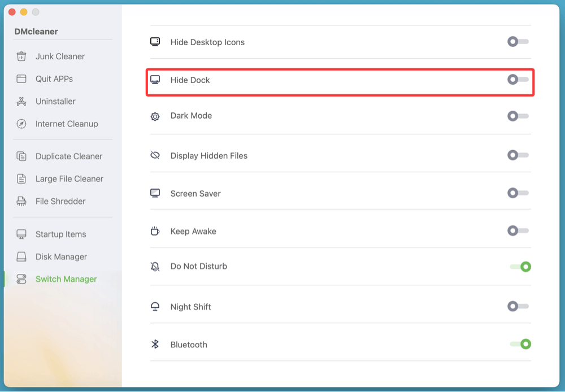This screenshot has width=565, height=392.
Task: Click the Display Hidden Files eye icon
Action: [155, 155]
